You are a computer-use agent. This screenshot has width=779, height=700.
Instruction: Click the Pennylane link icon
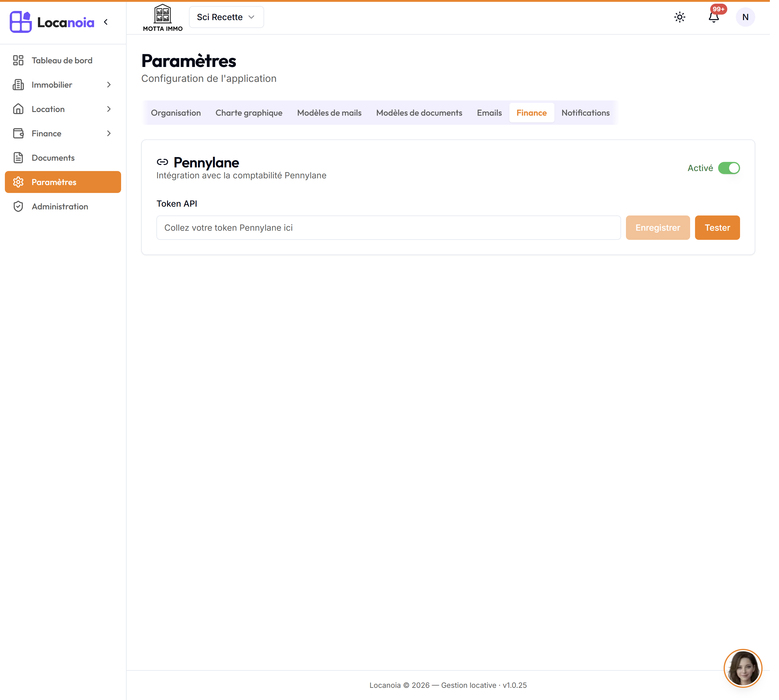[162, 162]
